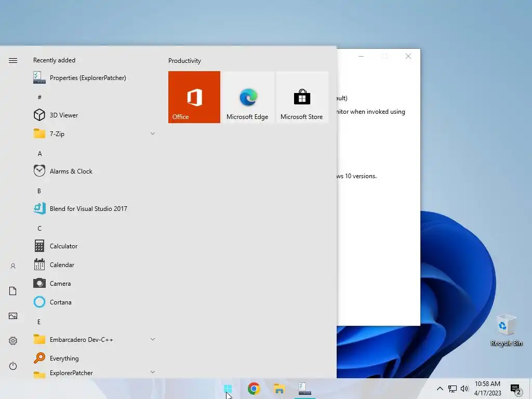
Task: Click the letter B section header
Action: (39, 191)
